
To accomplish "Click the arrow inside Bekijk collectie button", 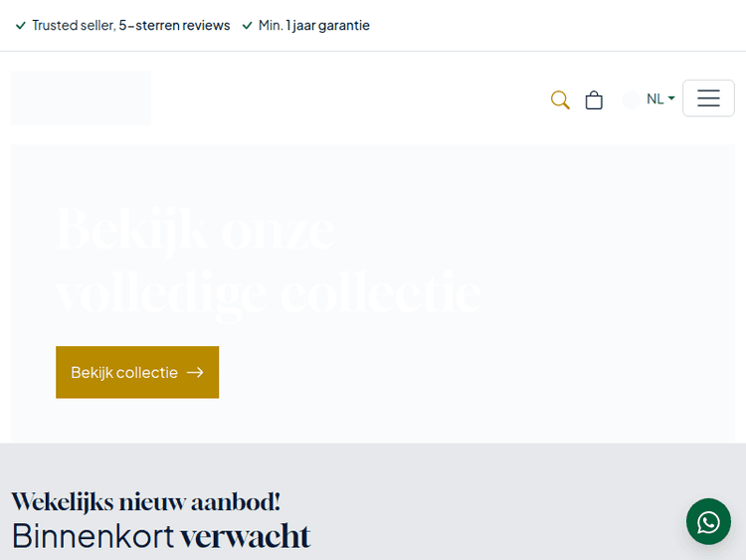I will pyautogui.click(x=195, y=372).
